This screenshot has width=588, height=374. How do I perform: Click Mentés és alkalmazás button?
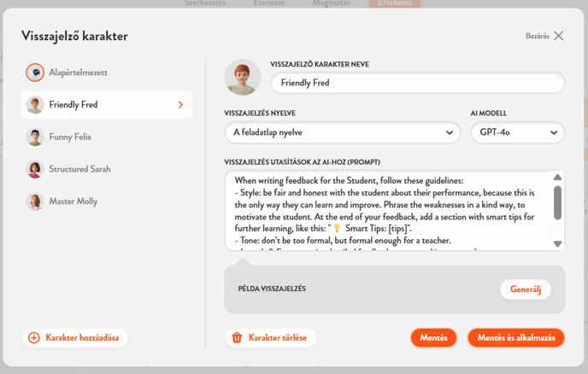(515, 338)
